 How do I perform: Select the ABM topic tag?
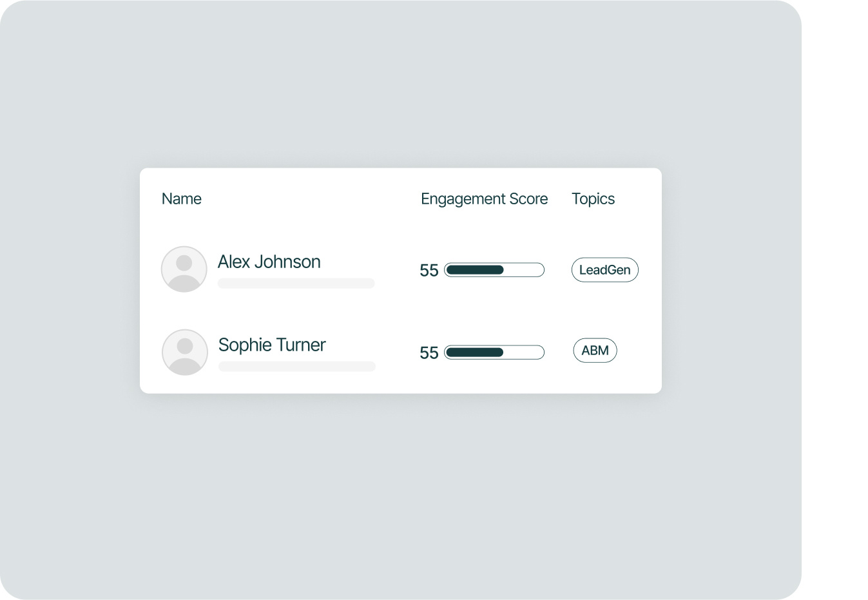pos(595,351)
